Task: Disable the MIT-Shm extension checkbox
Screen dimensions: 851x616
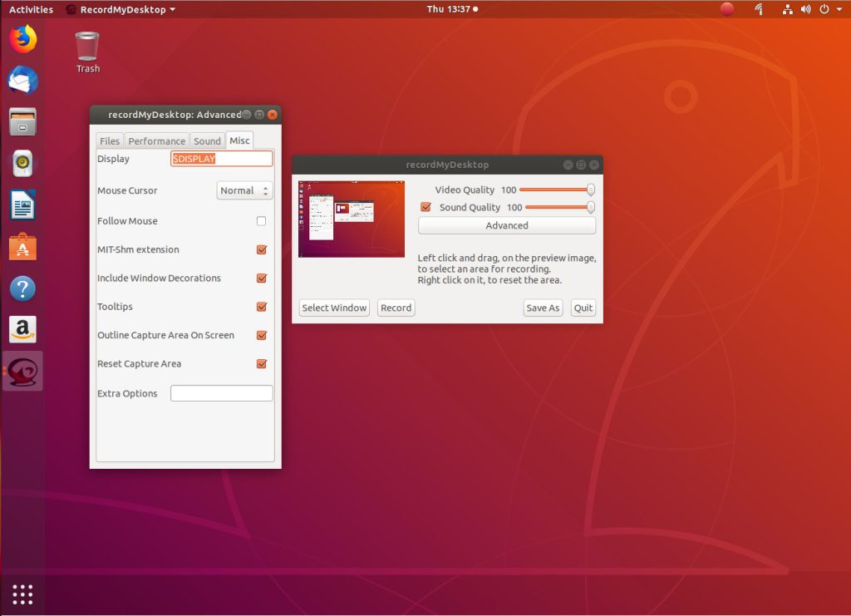Action: pyautogui.click(x=261, y=249)
